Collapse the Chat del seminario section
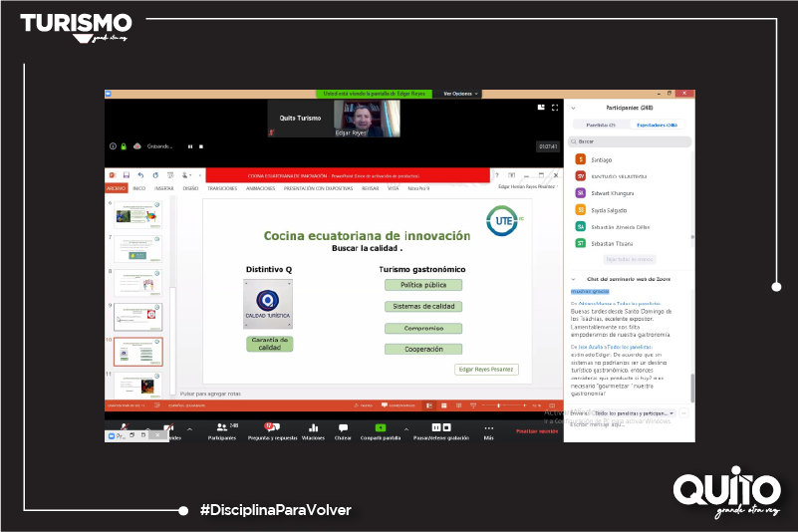The height and width of the screenshot is (532, 798). pyautogui.click(x=573, y=278)
